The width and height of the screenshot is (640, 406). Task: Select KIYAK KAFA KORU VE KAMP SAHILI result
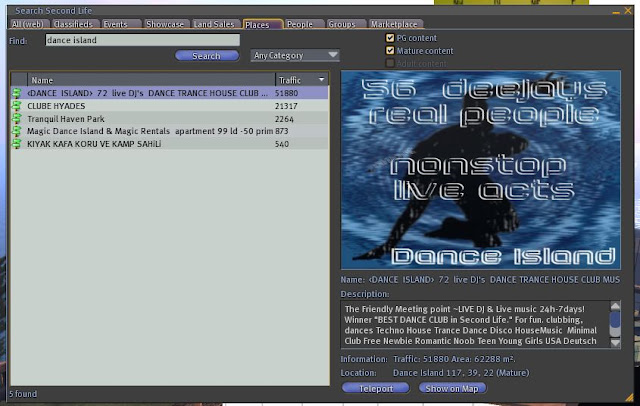170,144
